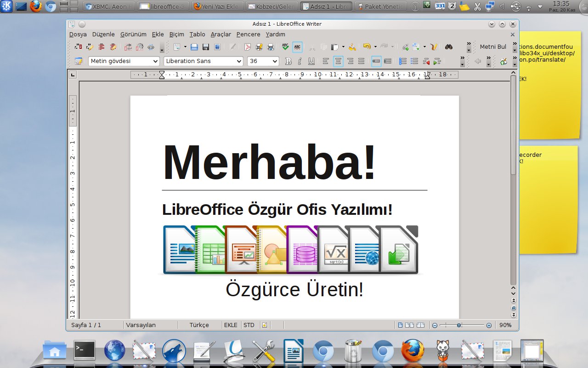
Task: Open the Görünüm menu
Action: [x=133, y=34]
